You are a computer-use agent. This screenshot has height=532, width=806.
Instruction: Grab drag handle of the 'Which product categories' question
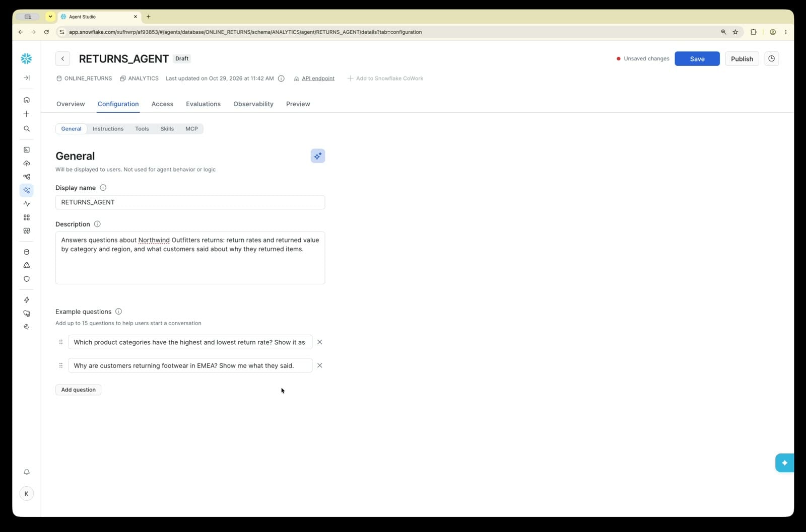click(61, 342)
